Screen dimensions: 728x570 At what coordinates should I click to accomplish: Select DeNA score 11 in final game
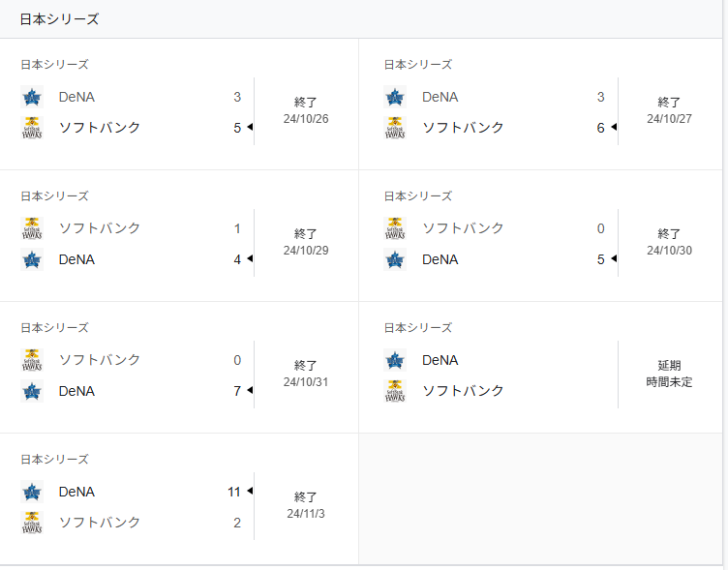233,492
